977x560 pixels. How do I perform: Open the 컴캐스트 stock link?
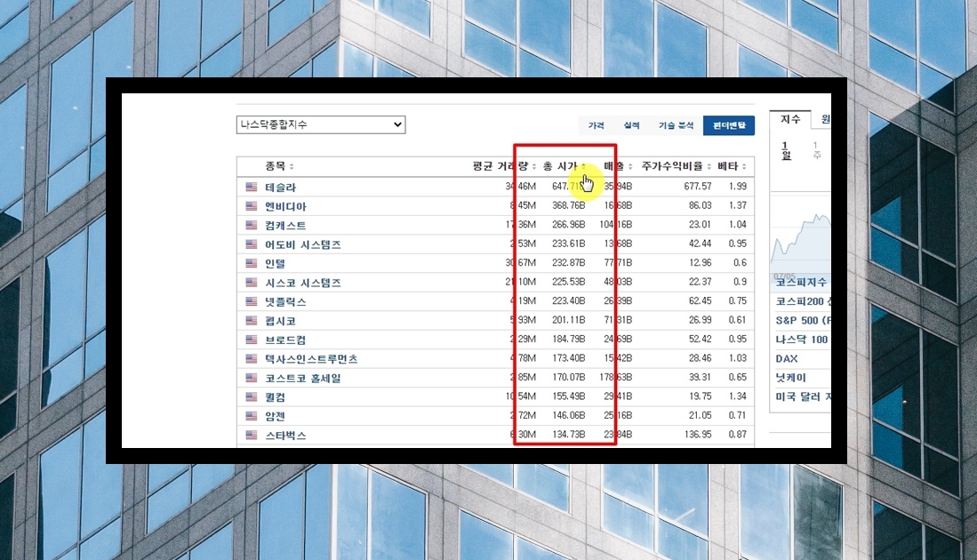click(285, 226)
